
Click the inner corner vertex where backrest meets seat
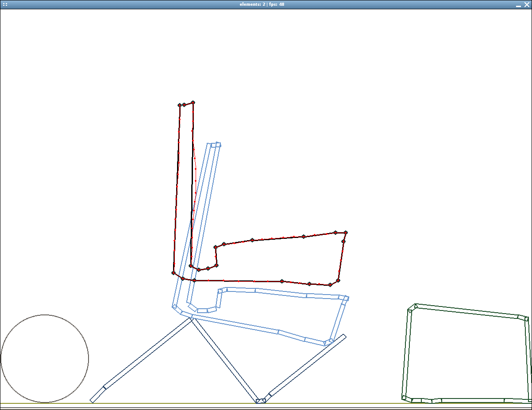(x=191, y=266)
